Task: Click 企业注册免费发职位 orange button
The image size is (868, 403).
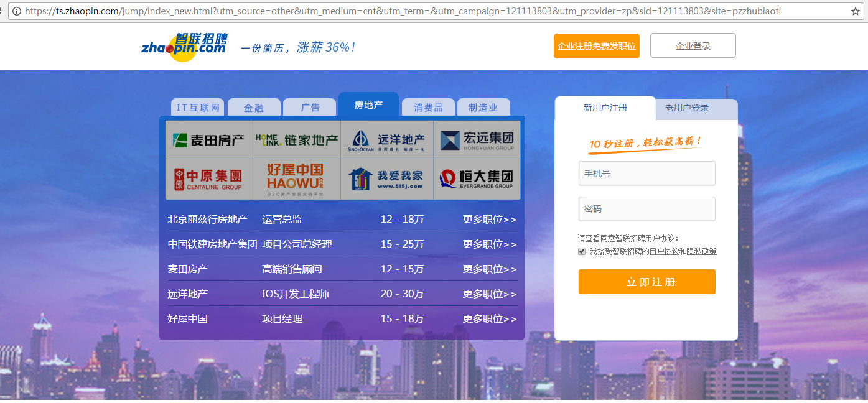Action: point(597,46)
